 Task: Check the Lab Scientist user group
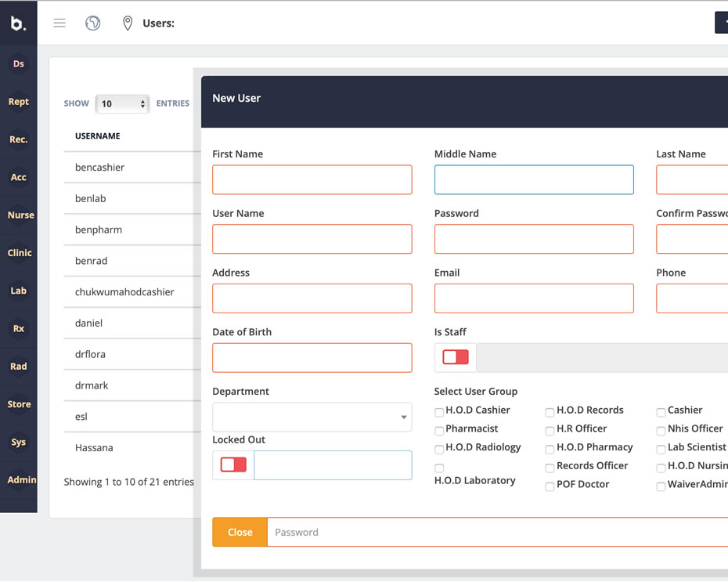(661, 449)
